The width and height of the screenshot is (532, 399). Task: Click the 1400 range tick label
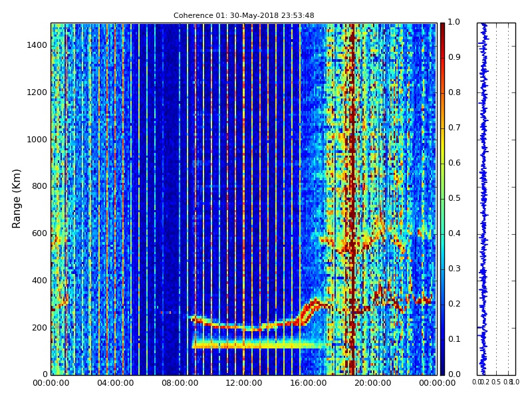point(37,45)
